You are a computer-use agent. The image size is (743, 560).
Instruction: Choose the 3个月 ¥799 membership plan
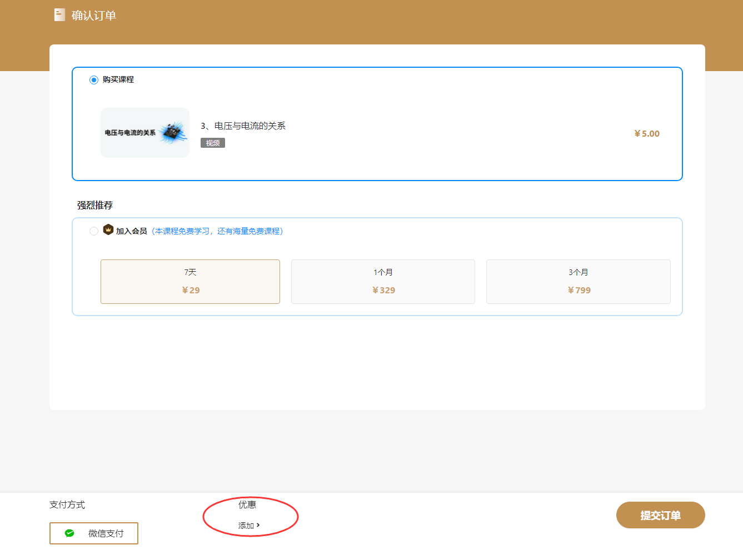(578, 282)
